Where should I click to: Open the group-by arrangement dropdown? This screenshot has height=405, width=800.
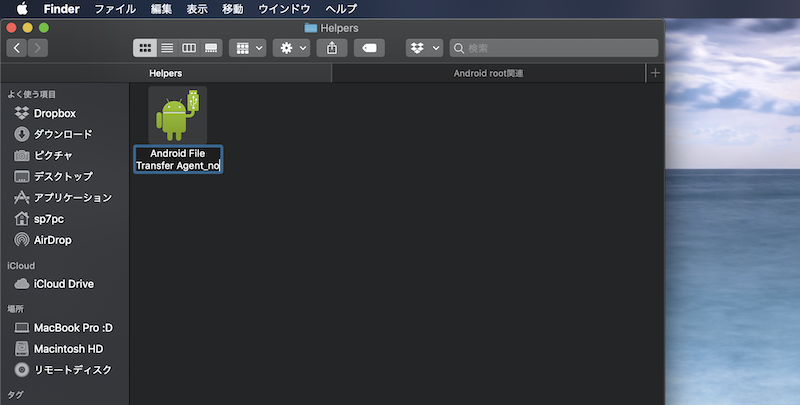coord(247,48)
